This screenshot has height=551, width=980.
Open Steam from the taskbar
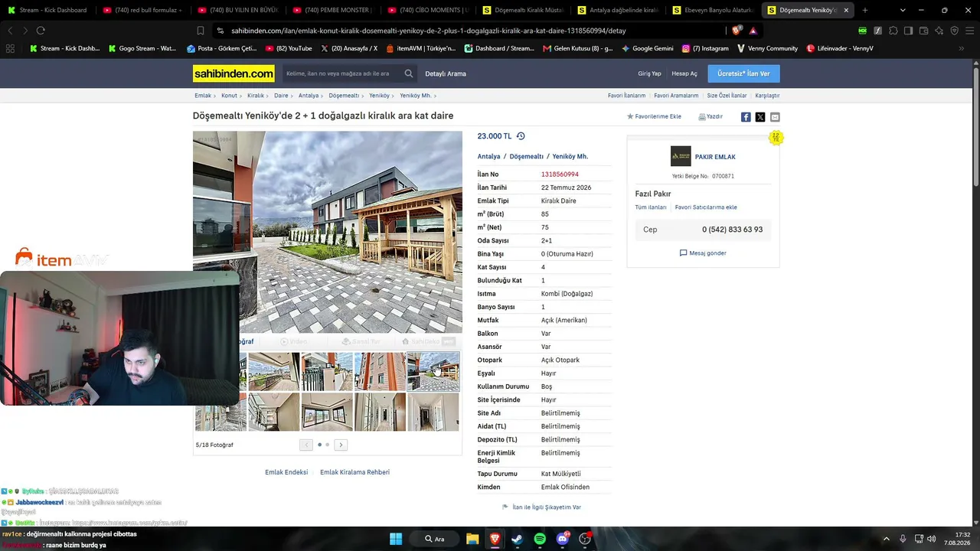(517, 539)
